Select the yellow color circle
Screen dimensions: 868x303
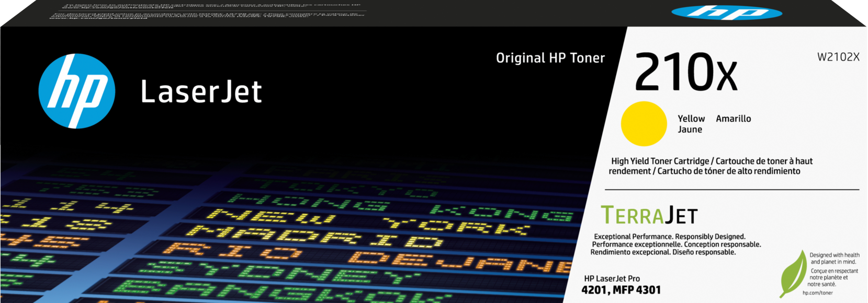(644, 124)
